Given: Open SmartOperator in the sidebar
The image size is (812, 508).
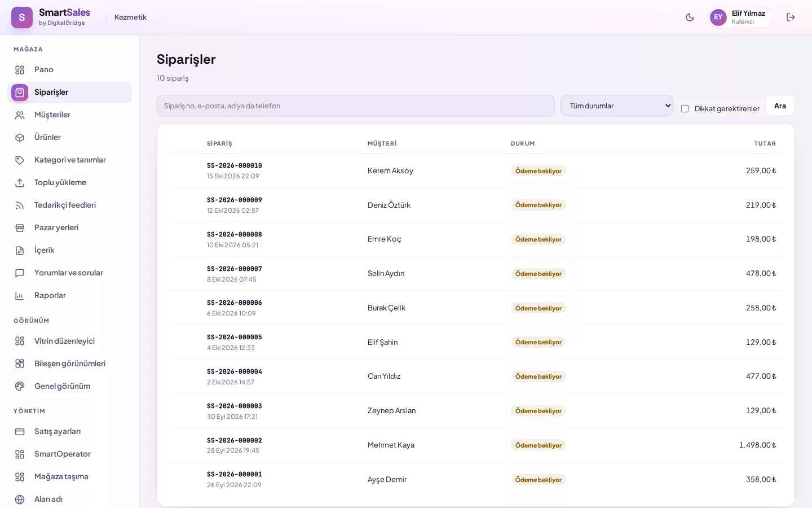Looking at the screenshot, I should (x=69, y=454).
